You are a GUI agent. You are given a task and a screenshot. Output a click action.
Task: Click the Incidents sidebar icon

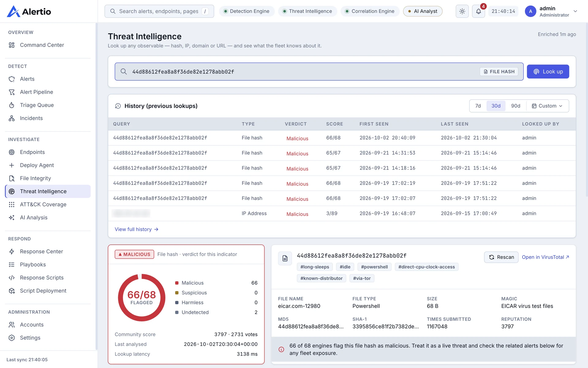point(12,118)
